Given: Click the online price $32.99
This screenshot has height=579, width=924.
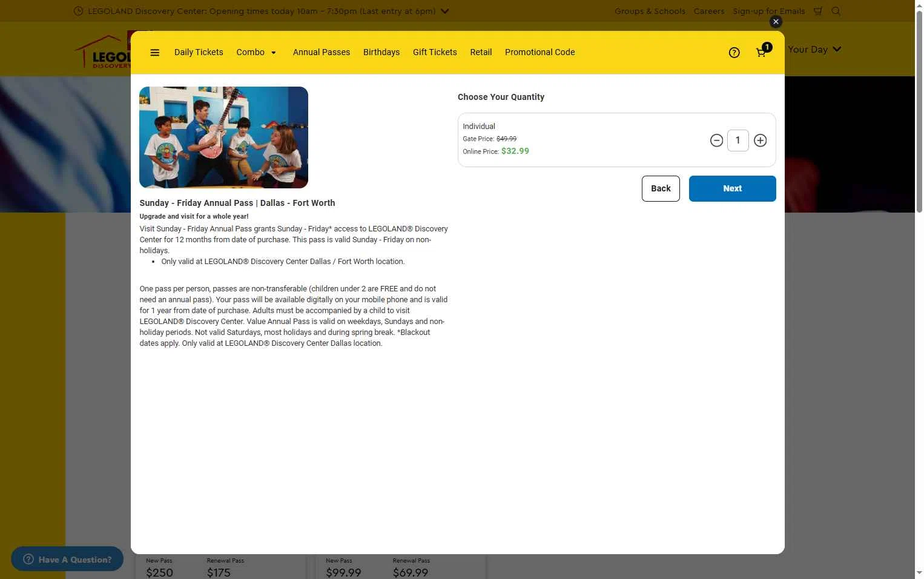Looking at the screenshot, I should (515, 151).
